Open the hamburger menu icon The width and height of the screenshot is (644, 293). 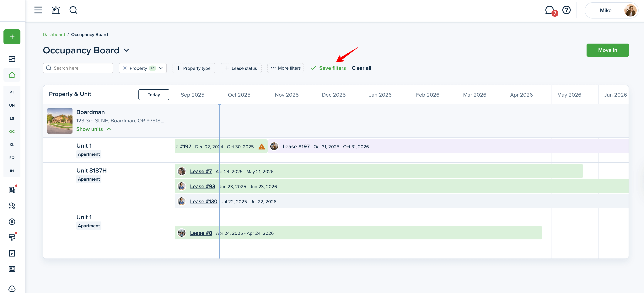38,10
